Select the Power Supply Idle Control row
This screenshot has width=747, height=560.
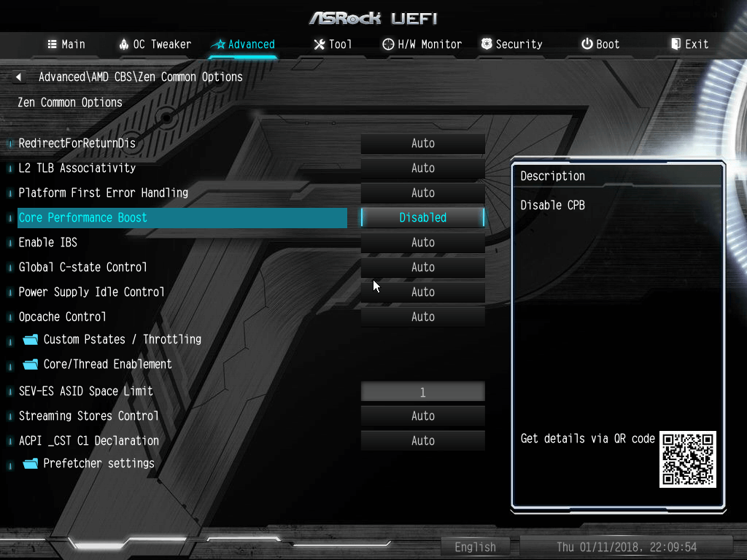coord(182,292)
